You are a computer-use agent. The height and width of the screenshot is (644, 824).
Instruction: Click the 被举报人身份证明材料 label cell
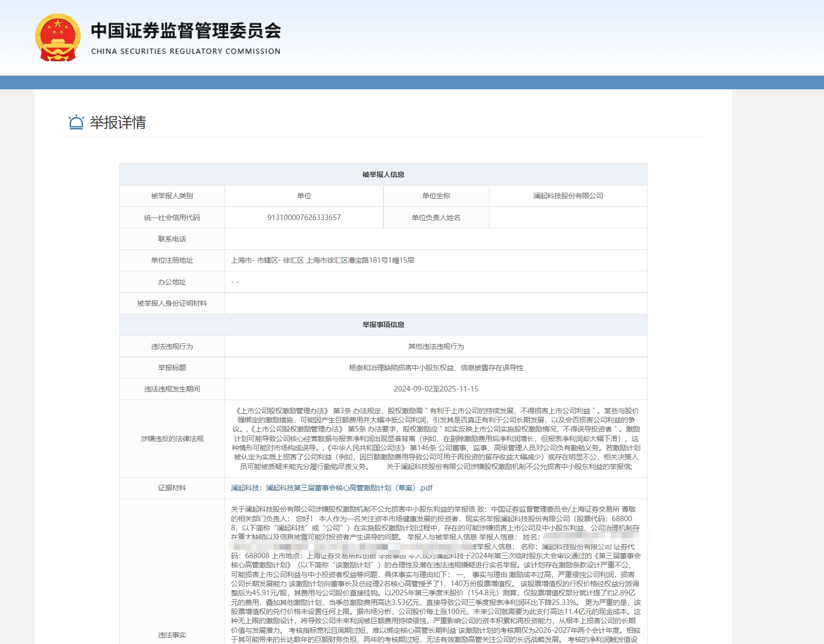pyautogui.click(x=172, y=303)
